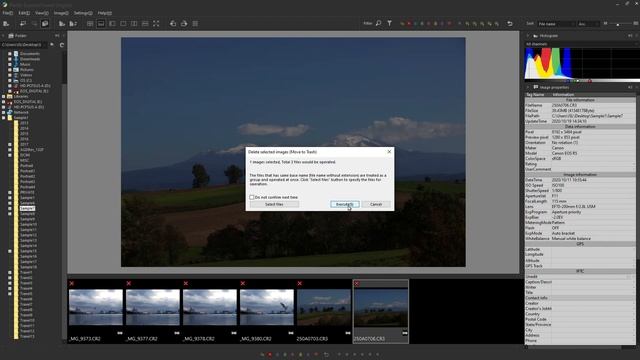Expand the 2017 folder node

click(x=10, y=144)
